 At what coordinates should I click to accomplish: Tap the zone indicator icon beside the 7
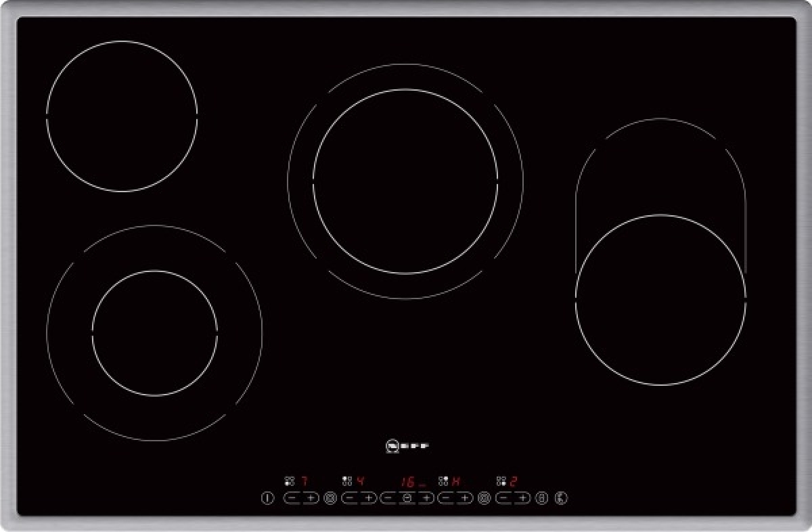[x=290, y=481]
